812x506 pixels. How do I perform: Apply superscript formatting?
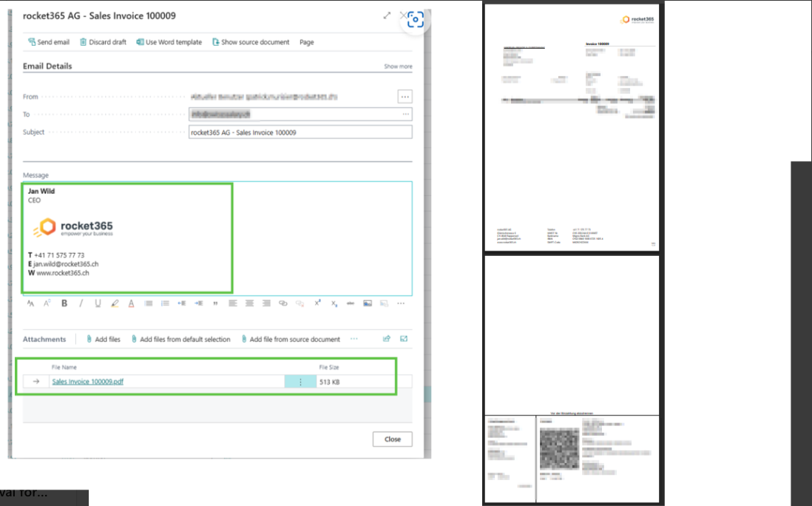click(317, 303)
